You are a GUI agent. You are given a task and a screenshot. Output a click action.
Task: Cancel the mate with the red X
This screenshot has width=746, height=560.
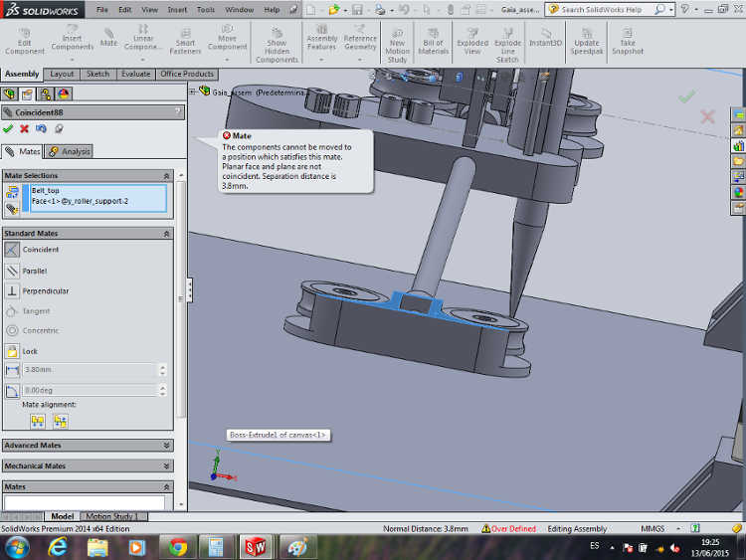pos(25,128)
